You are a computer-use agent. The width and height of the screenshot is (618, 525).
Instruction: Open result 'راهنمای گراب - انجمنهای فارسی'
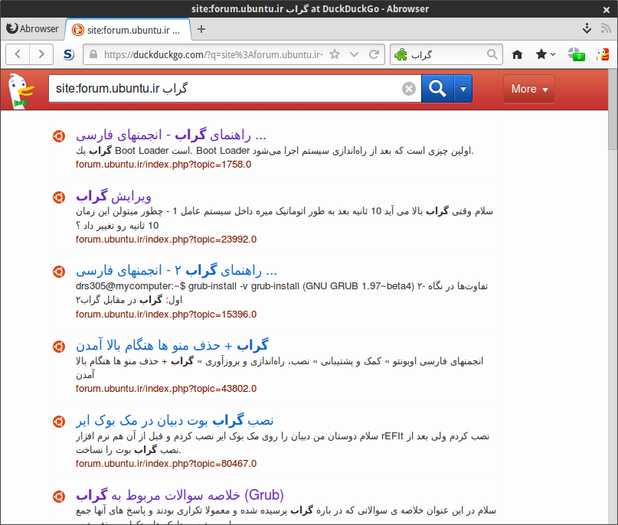[x=171, y=135]
